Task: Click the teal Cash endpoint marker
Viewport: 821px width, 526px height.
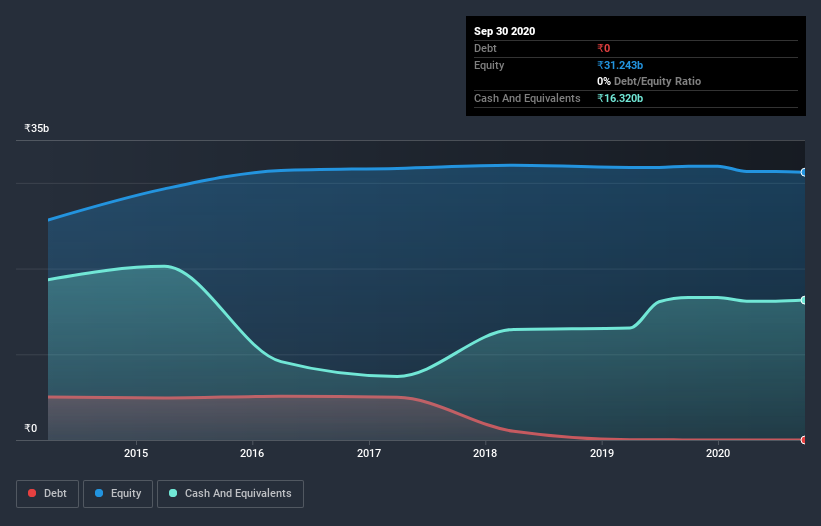Action: pyautogui.click(x=804, y=300)
